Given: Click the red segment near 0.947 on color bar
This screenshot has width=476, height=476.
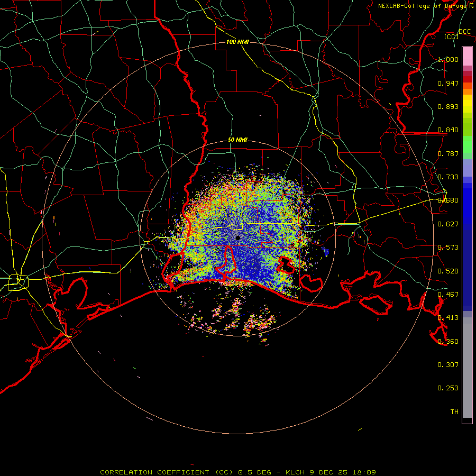Looking at the screenshot, I should coord(467,79).
